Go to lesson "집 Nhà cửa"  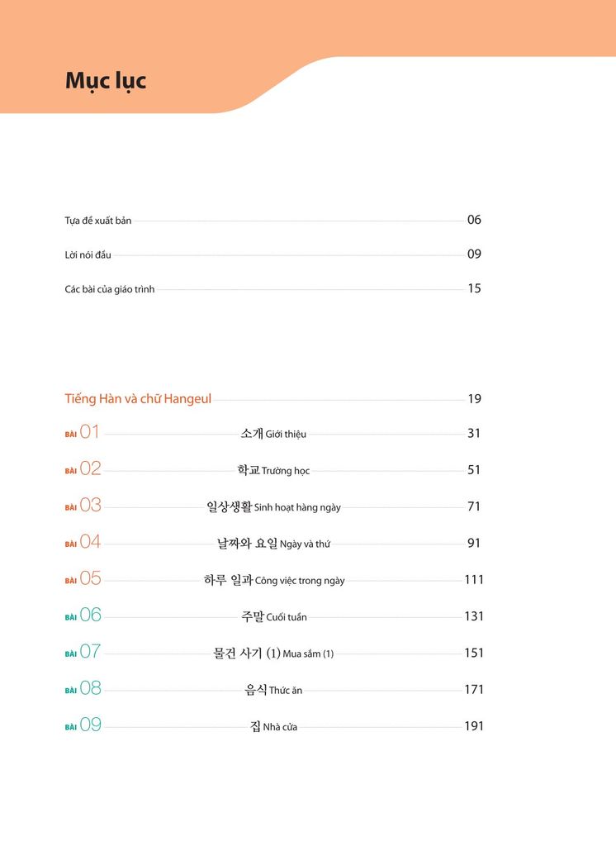tap(273, 727)
